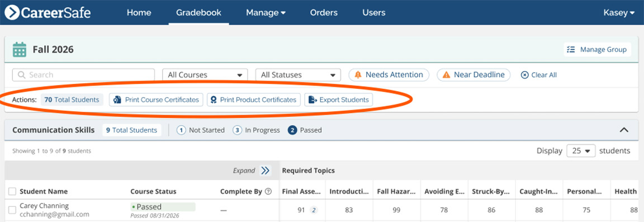Click the Struck-By... column header
Image resolution: width=644 pixels, height=222 pixels.
pos(491,191)
